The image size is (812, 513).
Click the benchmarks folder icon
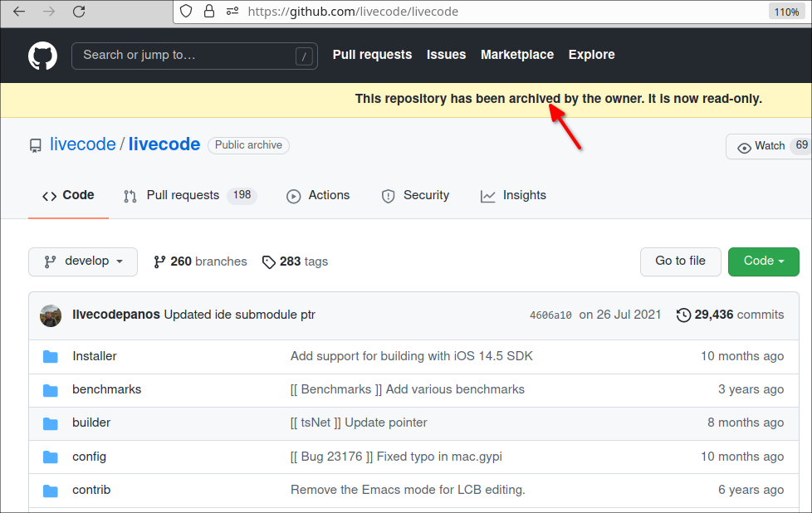coord(51,390)
